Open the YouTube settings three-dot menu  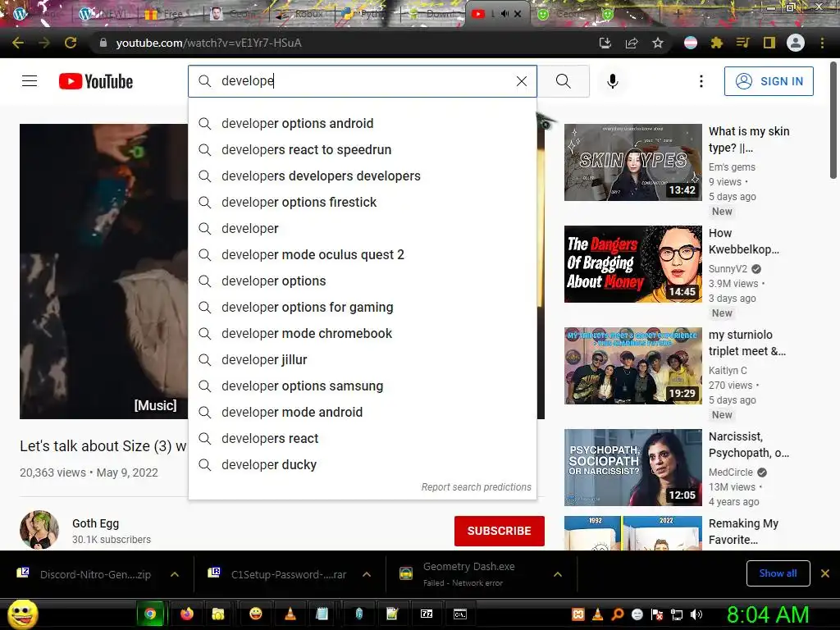pos(701,81)
